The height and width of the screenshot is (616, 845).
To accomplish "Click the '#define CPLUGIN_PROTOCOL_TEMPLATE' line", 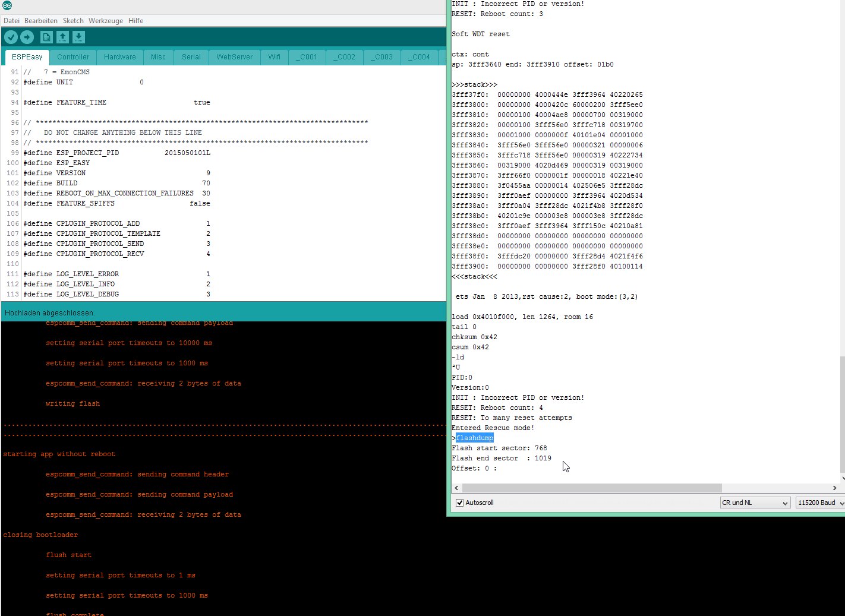I will [117, 233].
